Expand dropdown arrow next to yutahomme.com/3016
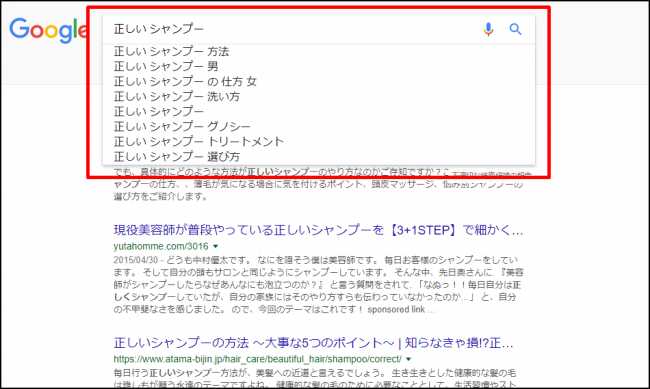The width and height of the screenshot is (650, 389). pyautogui.click(x=216, y=246)
